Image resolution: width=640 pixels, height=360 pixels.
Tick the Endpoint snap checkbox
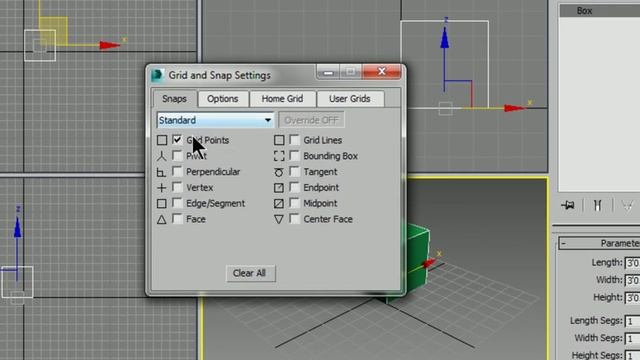[x=294, y=187]
